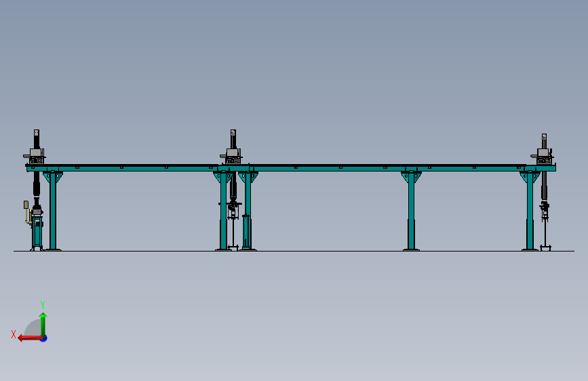Select the beige pendant control box at left

coord(26,205)
